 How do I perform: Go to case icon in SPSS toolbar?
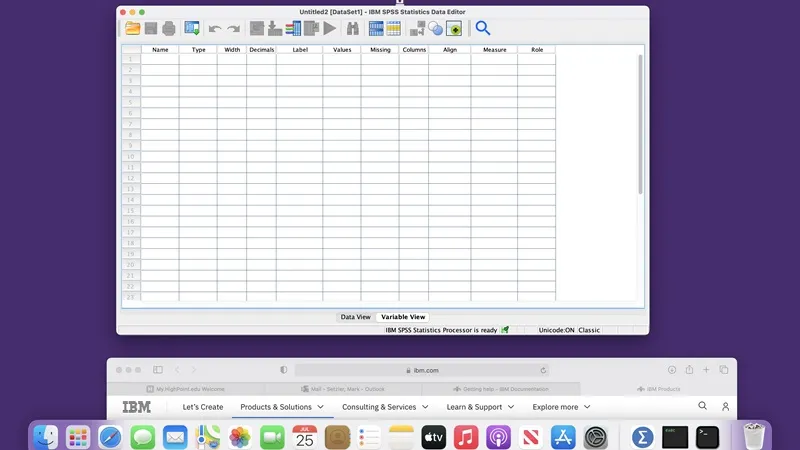(257, 29)
